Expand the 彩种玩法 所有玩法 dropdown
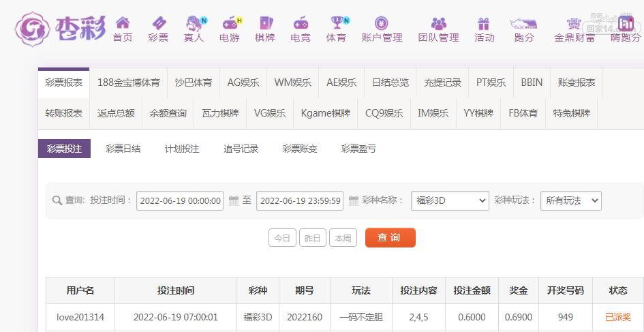The height and width of the screenshot is (332, 644). pyautogui.click(x=570, y=200)
